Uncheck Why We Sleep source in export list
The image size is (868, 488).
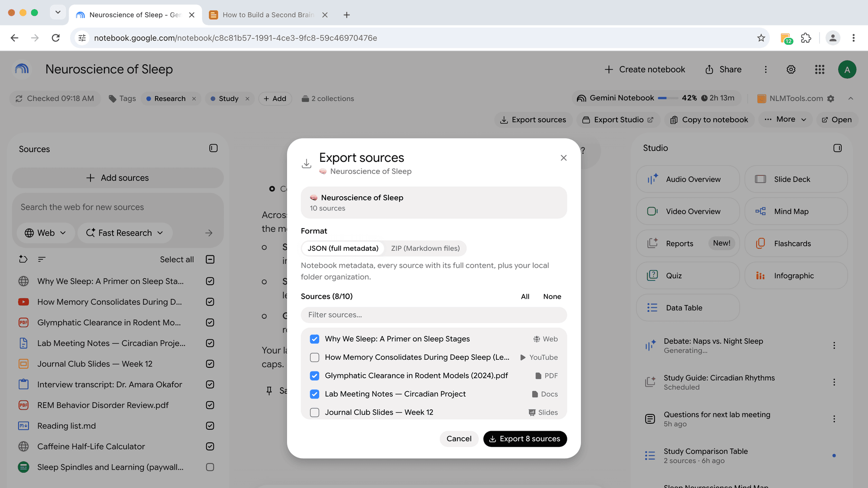pyautogui.click(x=315, y=339)
